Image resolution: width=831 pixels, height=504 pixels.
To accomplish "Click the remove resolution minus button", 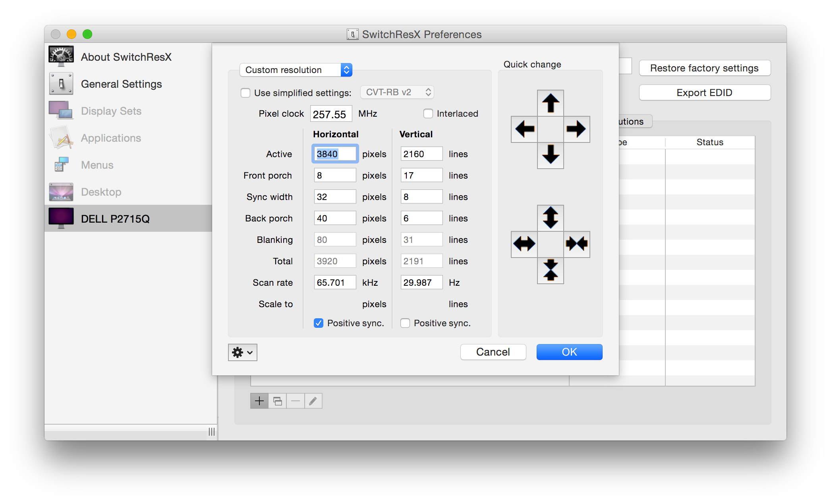I will click(295, 401).
